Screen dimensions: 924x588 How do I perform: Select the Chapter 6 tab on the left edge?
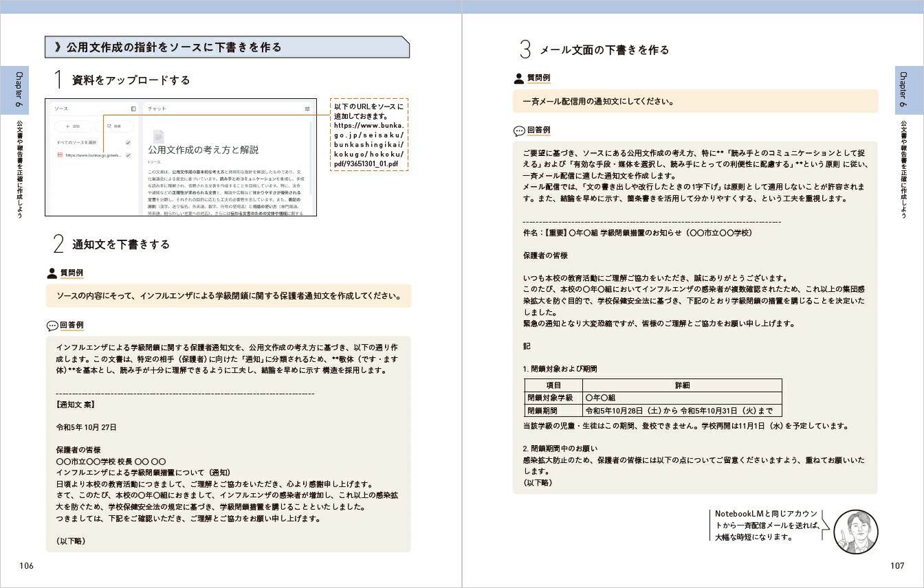point(19,90)
